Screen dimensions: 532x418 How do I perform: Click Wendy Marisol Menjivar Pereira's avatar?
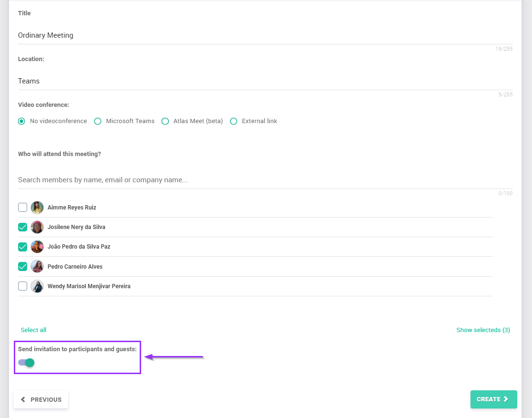pyautogui.click(x=37, y=286)
